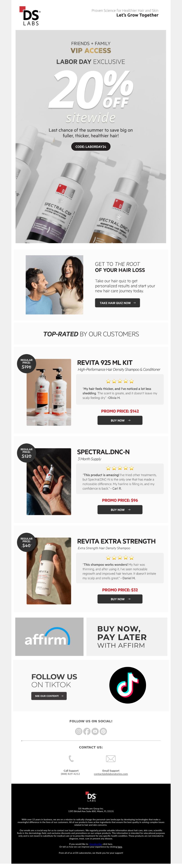182x868 pixels.
Task: Click BUY NOW for Spectral.DNC-N
Action: (x=120, y=510)
